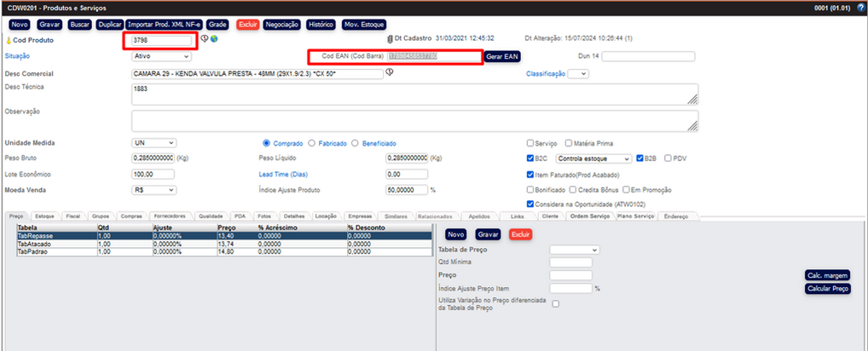Screen dimensions: 868x351
Task: Open the Tabela de Preço dropdown
Action: [575, 250]
